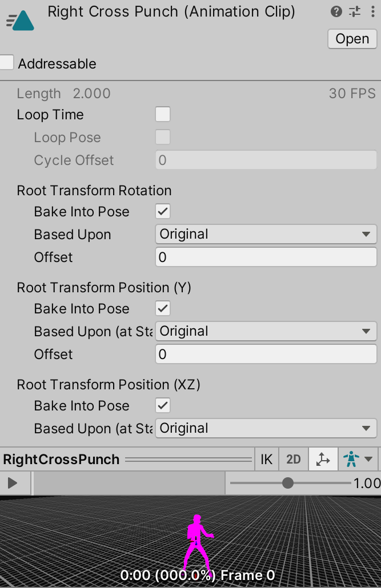Enable Loop Time for the clip

click(x=163, y=114)
